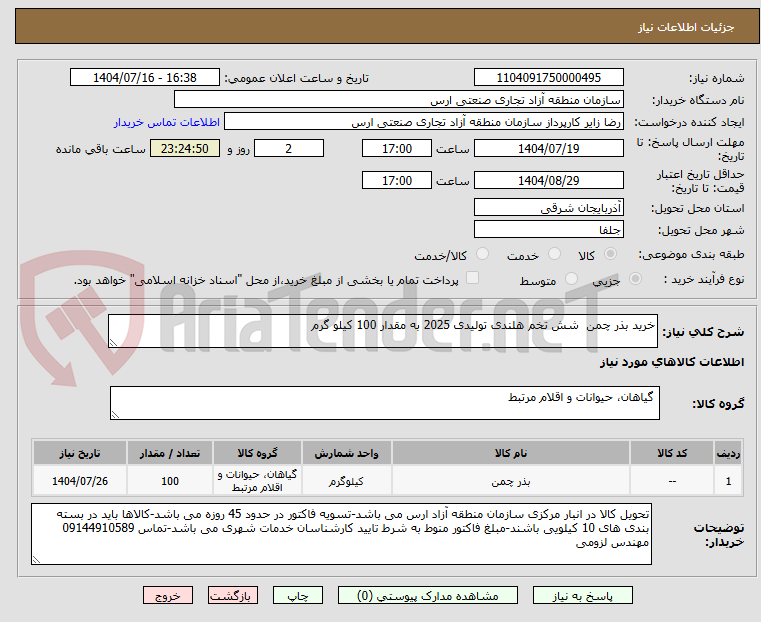
Task: Select the کالا/خدمت radio button
Action: click(482, 254)
